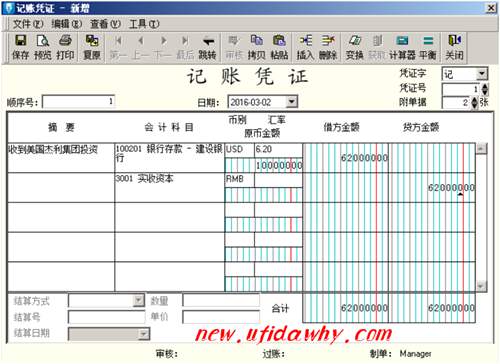The image size is (500, 364).
Task: Expand the 结算方式 combo box
Action: pos(138,300)
